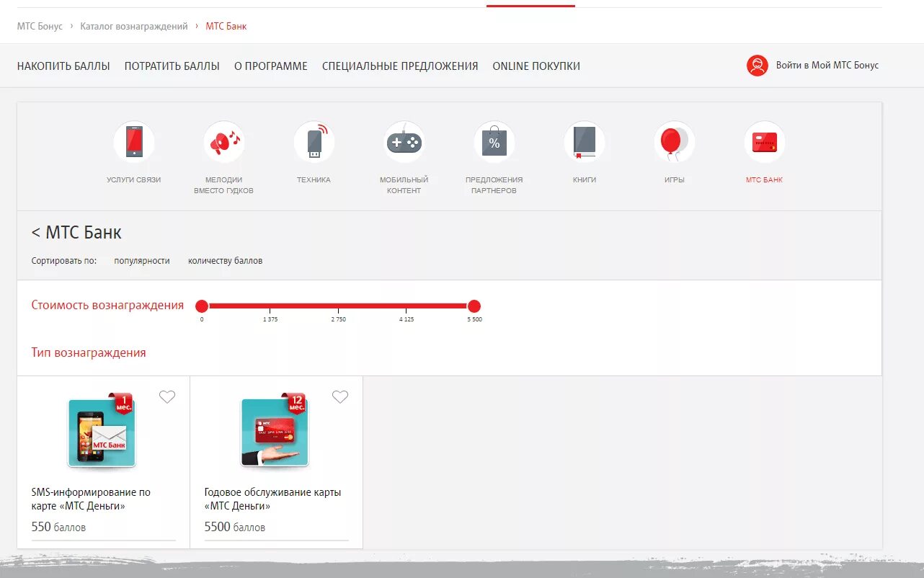Go to МТС Бонус breadcrumb

click(x=40, y=26)
